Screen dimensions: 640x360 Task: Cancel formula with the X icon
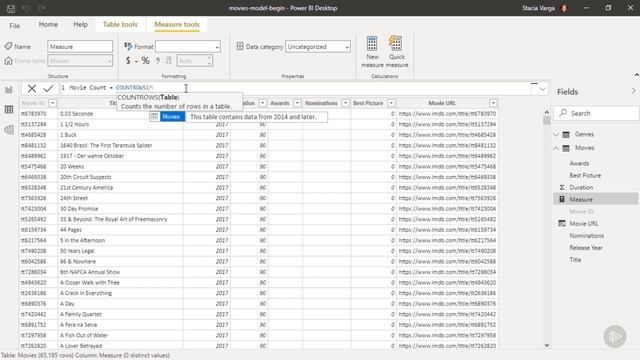(32, 88)
